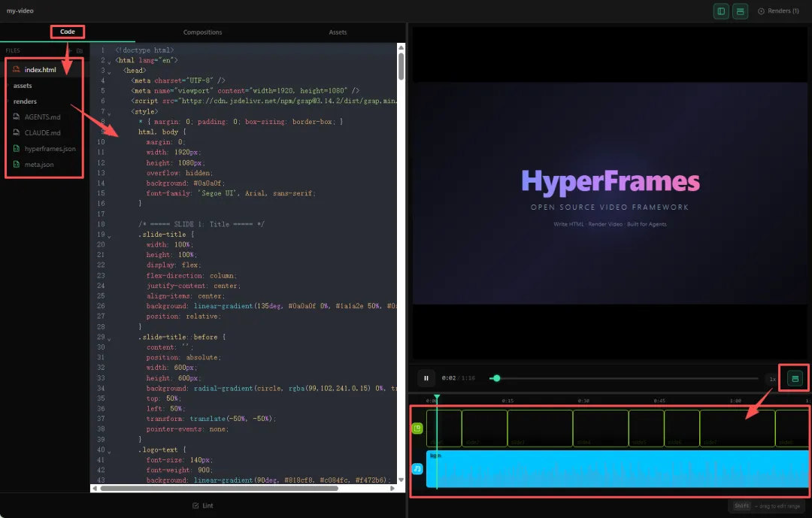This screenshot has width=812, height=518.
Task: Switch to the Compositions tab
Action: 202,32
